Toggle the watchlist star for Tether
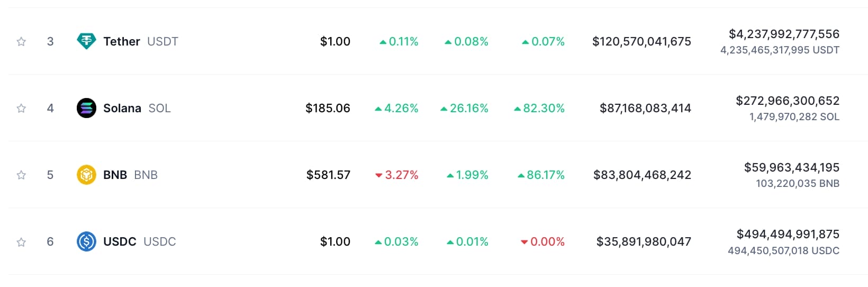 (21, 41)
